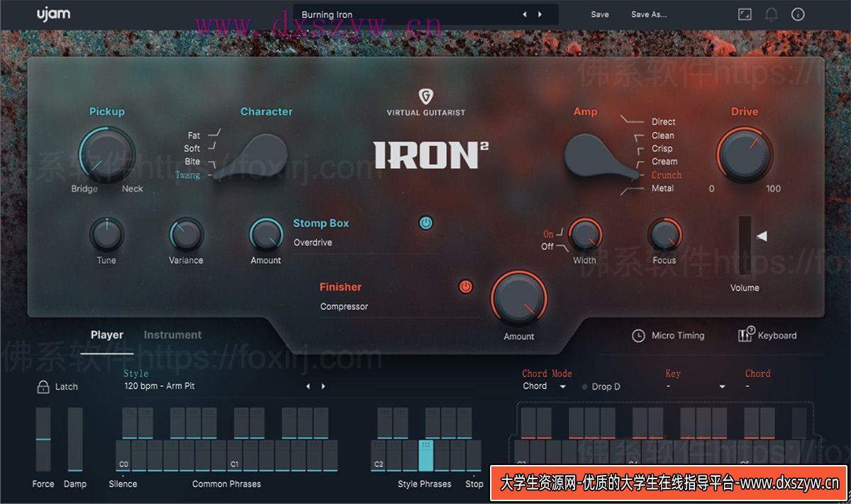The height and width of the screenshot is (504, 851).
Task: Select Bite character
Action: tap(192, 162)
